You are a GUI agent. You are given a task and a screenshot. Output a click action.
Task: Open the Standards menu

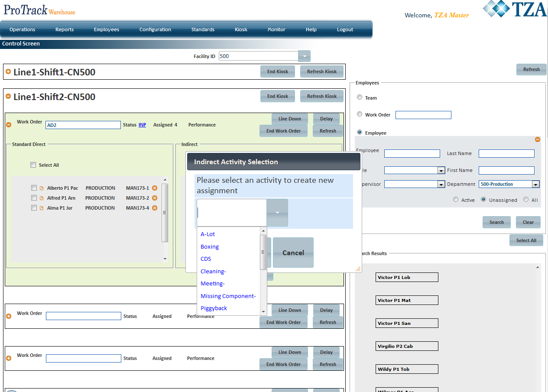pyautogui.click(x=203, y=29)
